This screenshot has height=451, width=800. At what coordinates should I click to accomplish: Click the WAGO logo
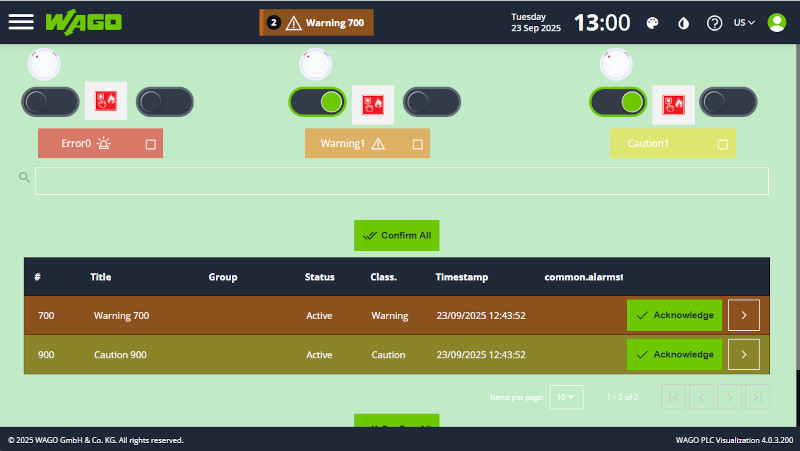(x=84, y=22)
